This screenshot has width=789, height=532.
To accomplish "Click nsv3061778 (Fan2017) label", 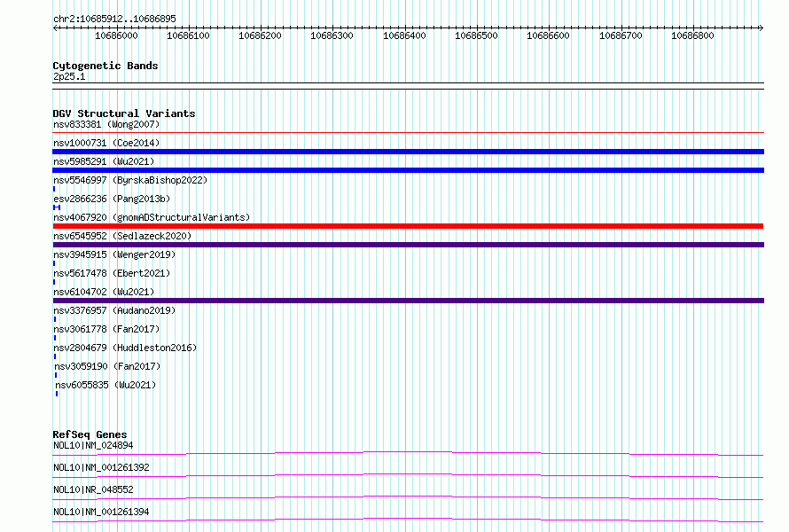I will click(106, 329).
